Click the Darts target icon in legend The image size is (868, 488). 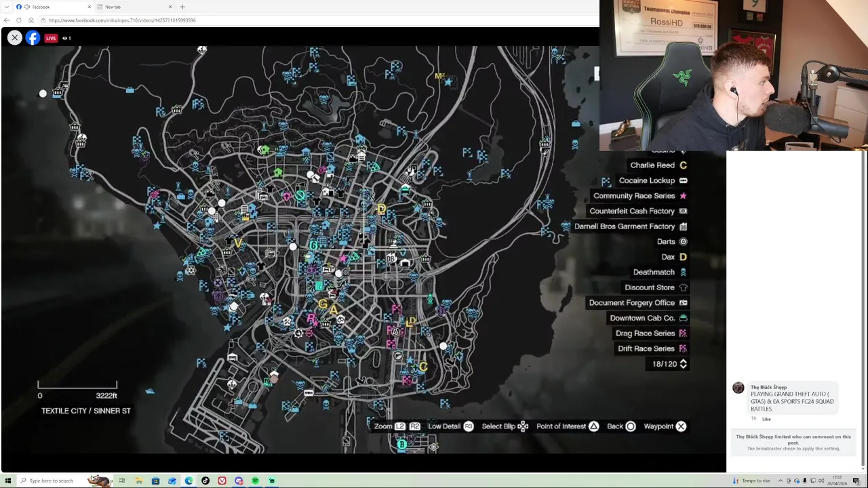(x=683, y=242)
